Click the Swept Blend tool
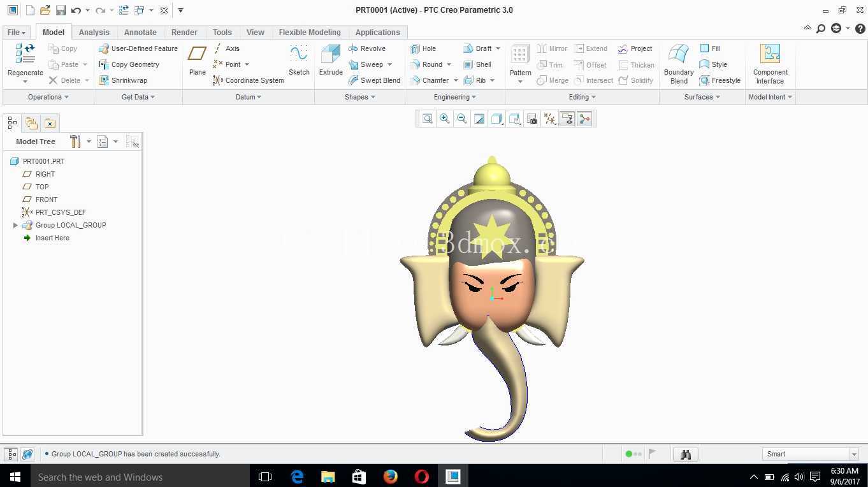This screenshot has width=868, height=487. (374, 80)
